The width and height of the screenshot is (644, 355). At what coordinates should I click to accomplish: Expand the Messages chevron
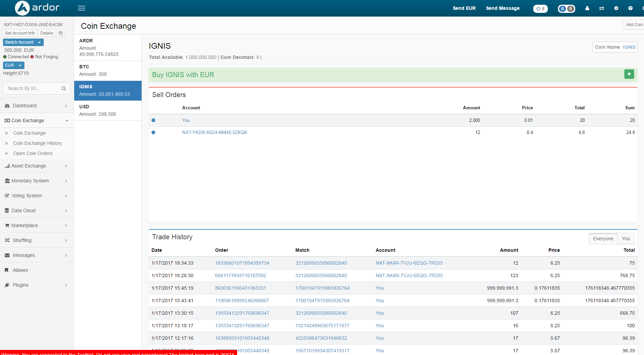point(66,255)
